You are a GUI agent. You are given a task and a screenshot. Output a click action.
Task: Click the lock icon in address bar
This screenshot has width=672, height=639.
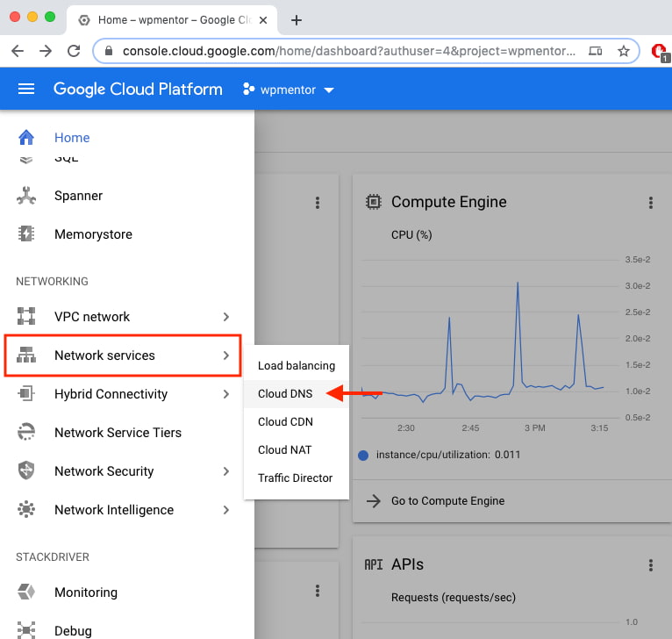pos(109,51)
